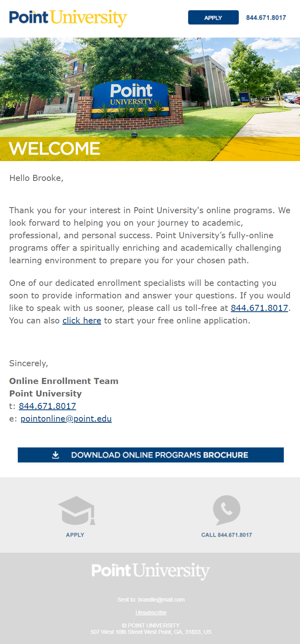Open the "click here" application link
Screen dimensions: 300x644
point(82,321)
